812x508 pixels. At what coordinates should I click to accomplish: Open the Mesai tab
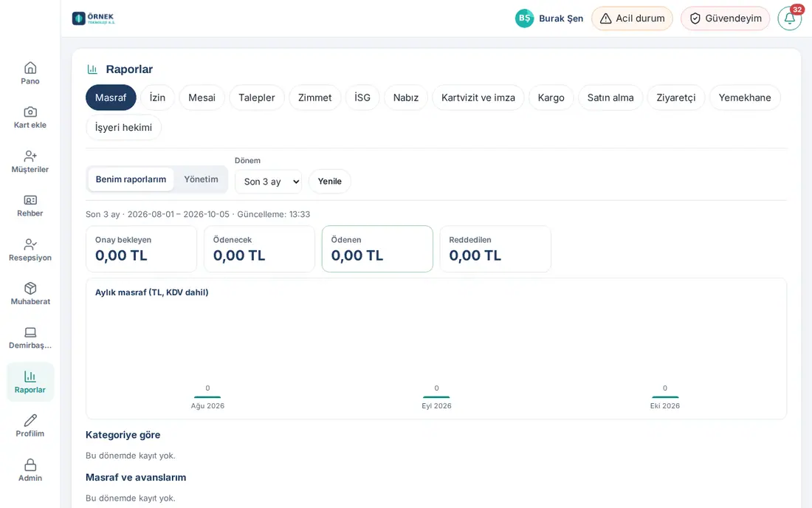[202, 98]
